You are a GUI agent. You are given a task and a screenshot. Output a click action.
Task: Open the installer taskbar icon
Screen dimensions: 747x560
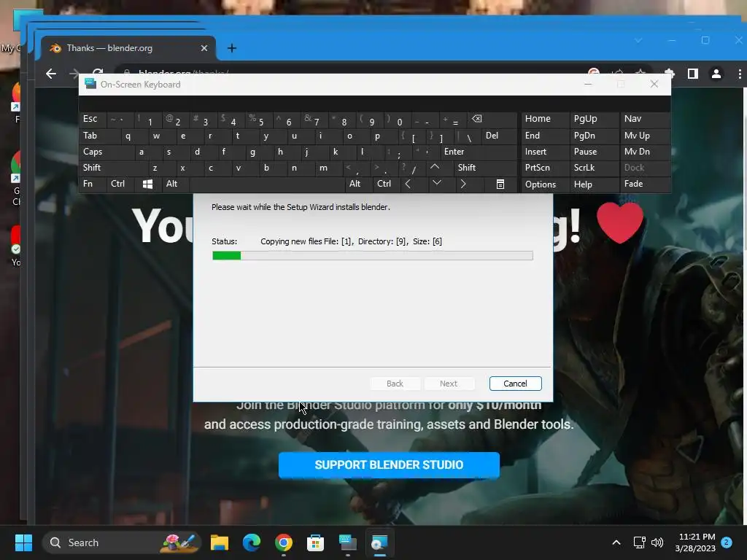point(379,542)
